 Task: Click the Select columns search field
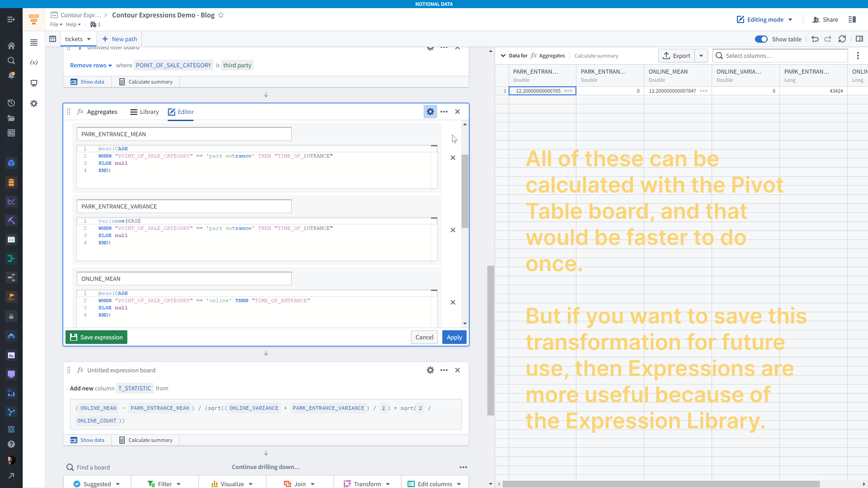click(x=780, y=56)
